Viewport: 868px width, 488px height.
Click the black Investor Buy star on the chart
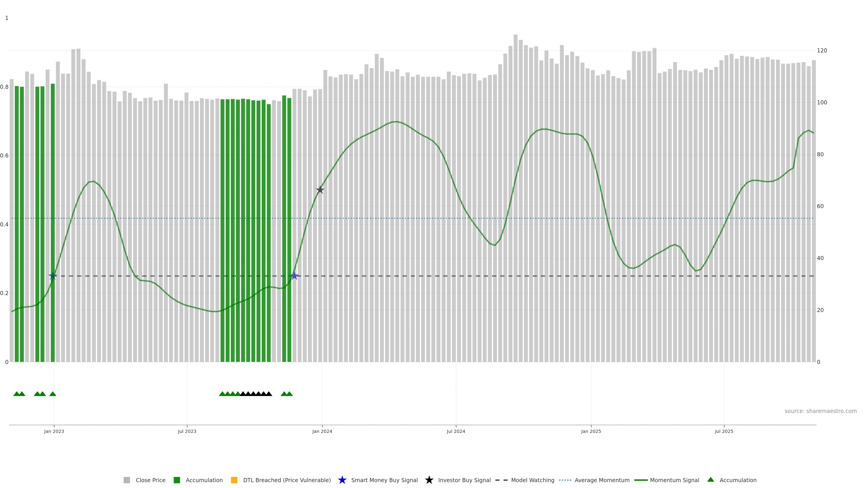[x=320, y=190]
